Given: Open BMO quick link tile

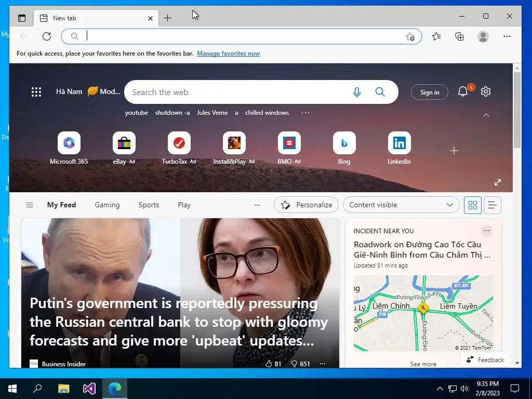Looking at the screenshot, I should (x=289, y=148).
